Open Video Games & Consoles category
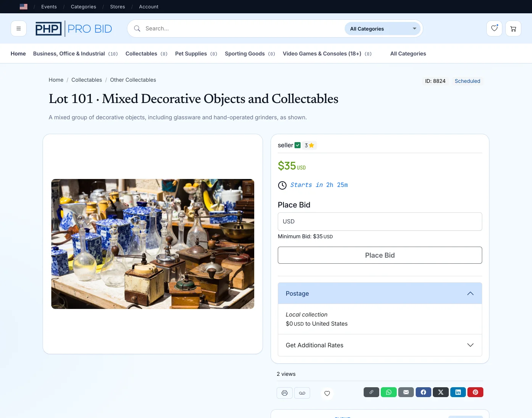The image size is (532, 418). (327, 54)
